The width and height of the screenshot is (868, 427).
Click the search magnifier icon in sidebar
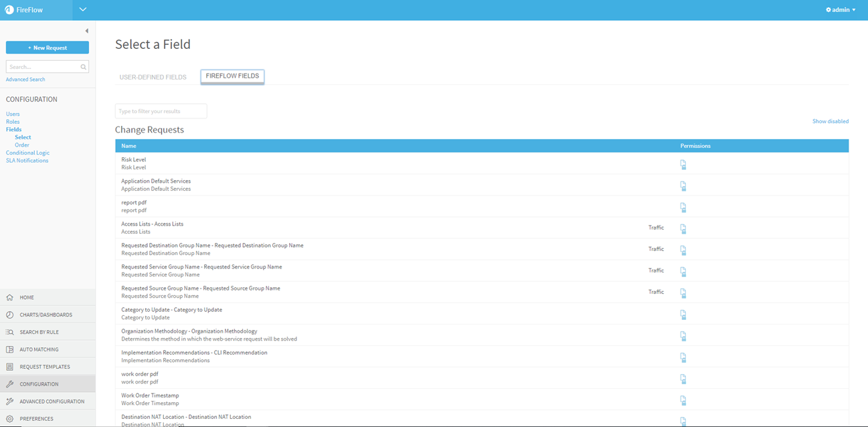coord(83,67)
